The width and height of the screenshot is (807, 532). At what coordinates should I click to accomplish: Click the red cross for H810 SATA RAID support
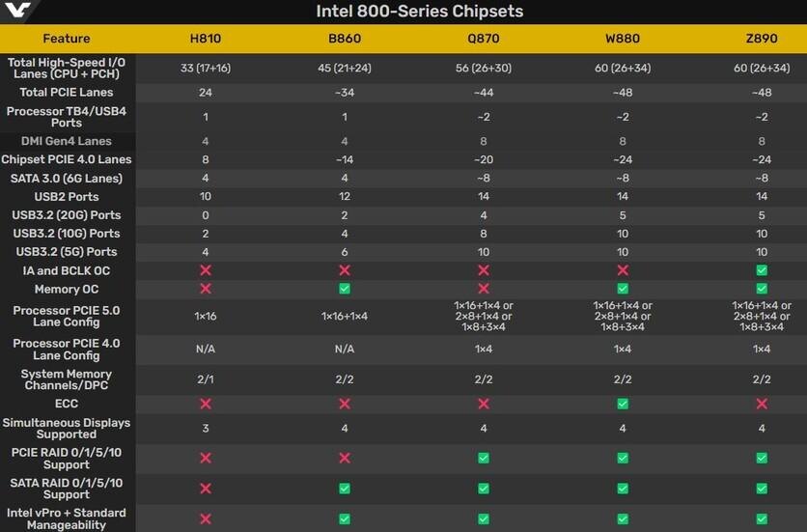[x=205, y=489]
